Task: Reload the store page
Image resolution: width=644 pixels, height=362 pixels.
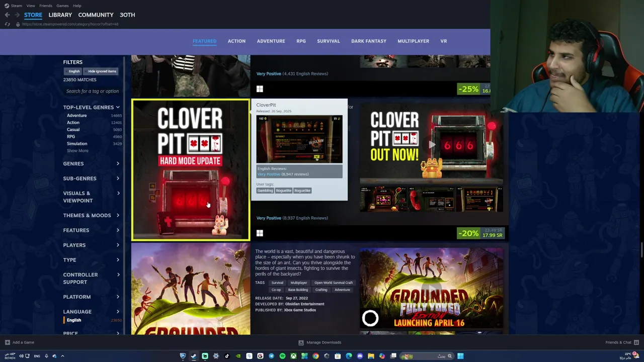Action: (x=7, y=24)
